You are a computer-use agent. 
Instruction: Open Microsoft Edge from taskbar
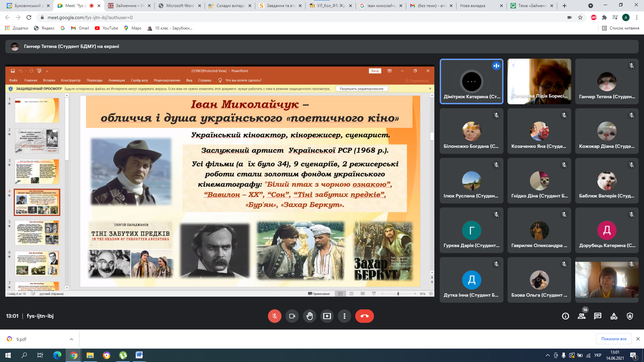[57, 355]
